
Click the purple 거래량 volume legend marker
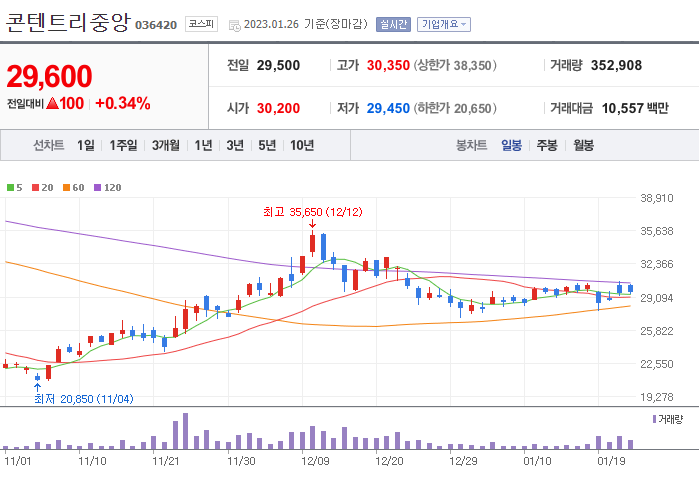tap(654, 419)
